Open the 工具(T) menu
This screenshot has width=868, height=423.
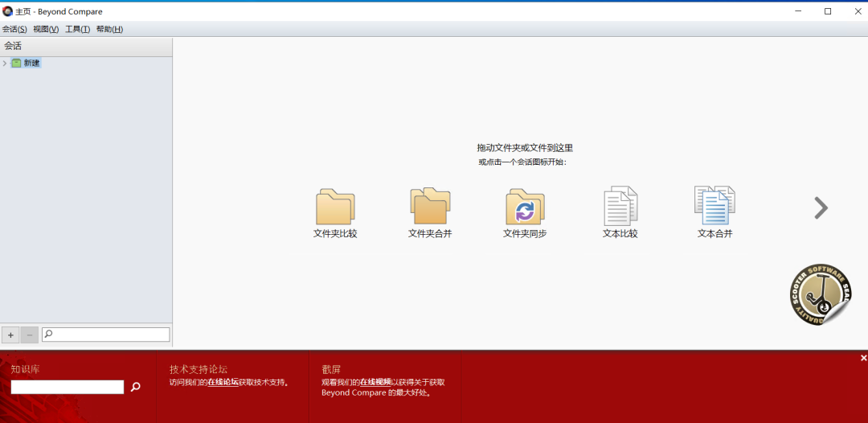click(77, 29)
